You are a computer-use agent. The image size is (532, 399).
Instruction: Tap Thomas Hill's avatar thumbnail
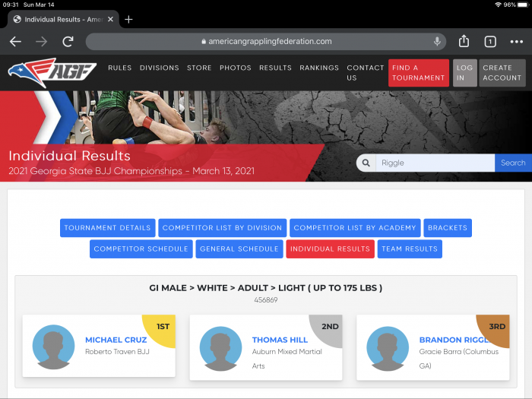(220, 348)
